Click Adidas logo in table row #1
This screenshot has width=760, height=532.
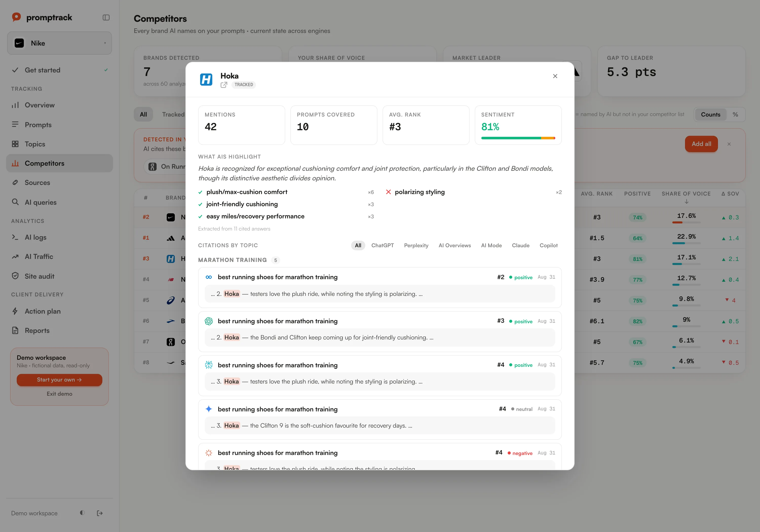[x=170, y=238]
